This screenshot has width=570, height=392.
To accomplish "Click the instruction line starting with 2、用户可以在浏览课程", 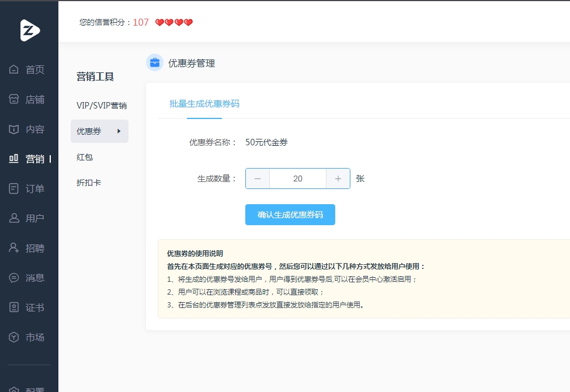I will pyautogui.click(x=245, y=292).
